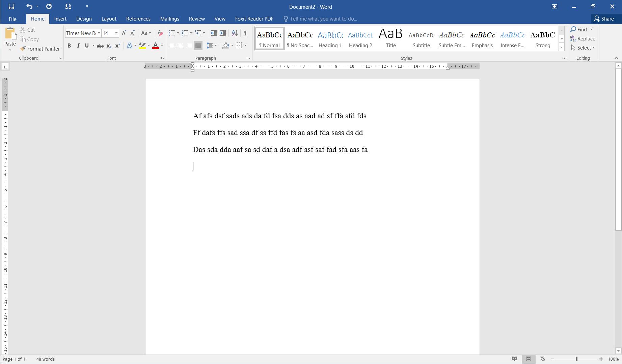Switch to the Layout tab

tap(109, 19)
